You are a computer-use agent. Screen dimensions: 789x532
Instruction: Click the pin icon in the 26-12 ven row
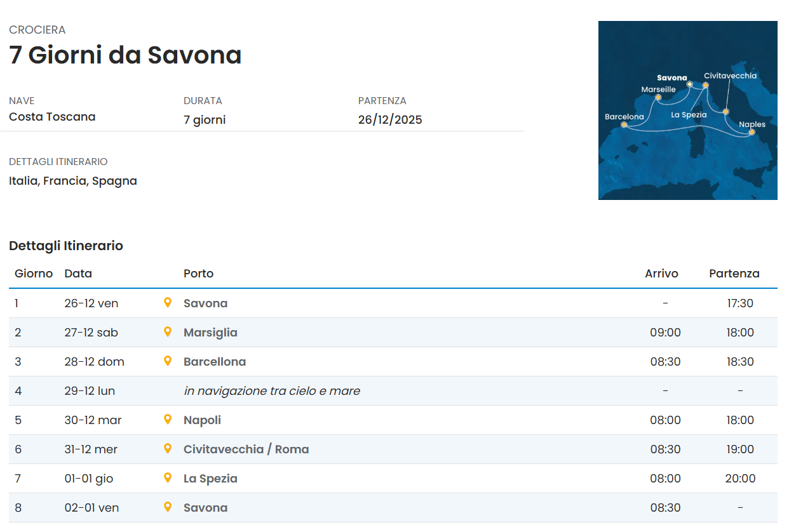(x=168, y=302)
